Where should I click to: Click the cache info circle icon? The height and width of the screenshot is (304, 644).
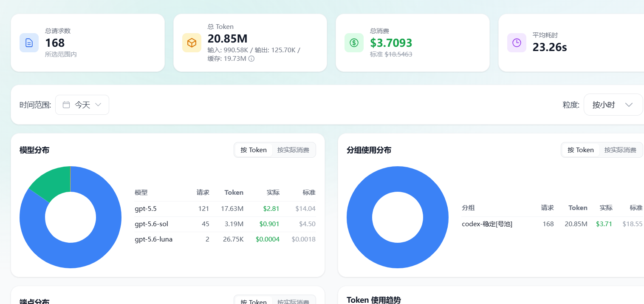[x=251, y=59]
